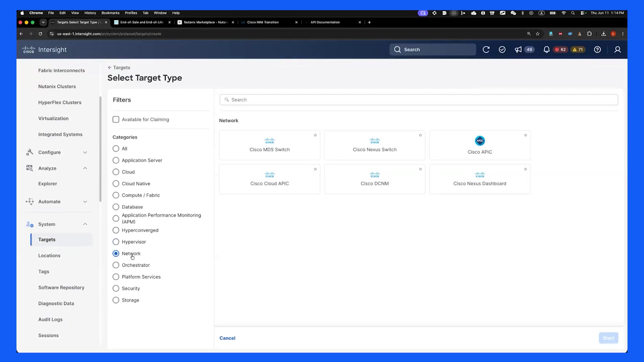Screen dimensions: 644x362
Task: Favorite the Cisco MDS Switch card star
Action: (x=315, y=135)
